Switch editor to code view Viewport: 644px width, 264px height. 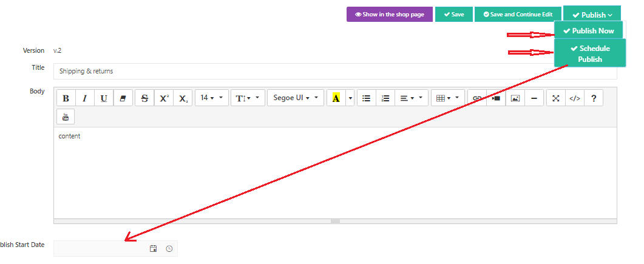574,98
